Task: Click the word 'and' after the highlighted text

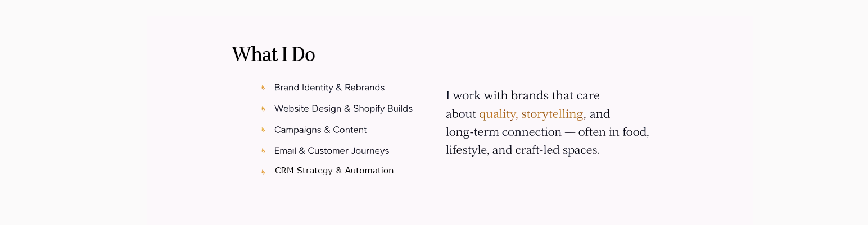Action: pos(599,114)
